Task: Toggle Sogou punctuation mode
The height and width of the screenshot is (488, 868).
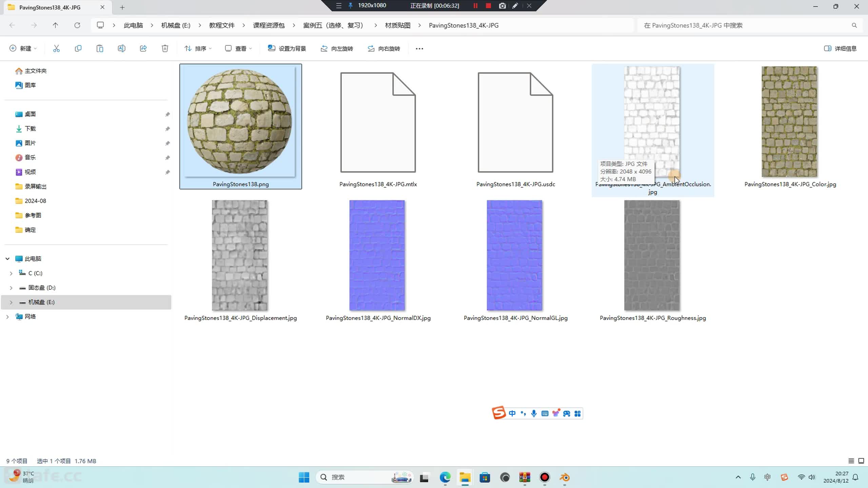Action: 523,413
